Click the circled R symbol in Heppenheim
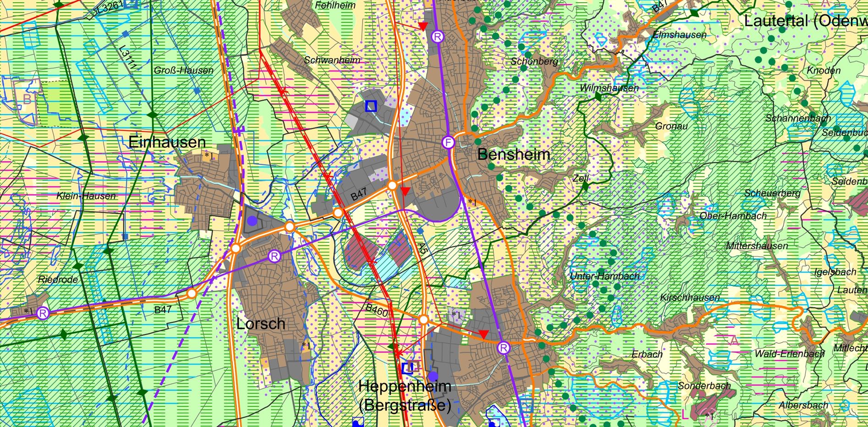This screenshot has width=868, height=427. pyautogui.click(x=503, y=348)
